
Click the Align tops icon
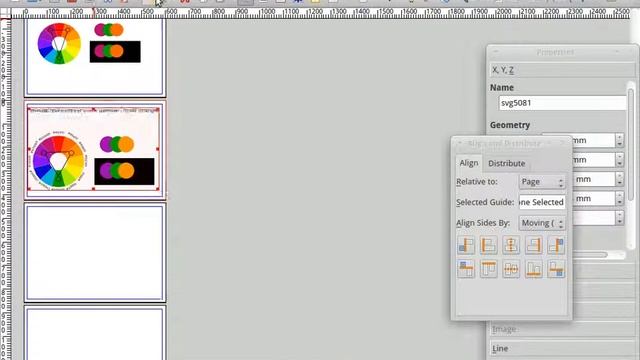(x=489, y=269)
